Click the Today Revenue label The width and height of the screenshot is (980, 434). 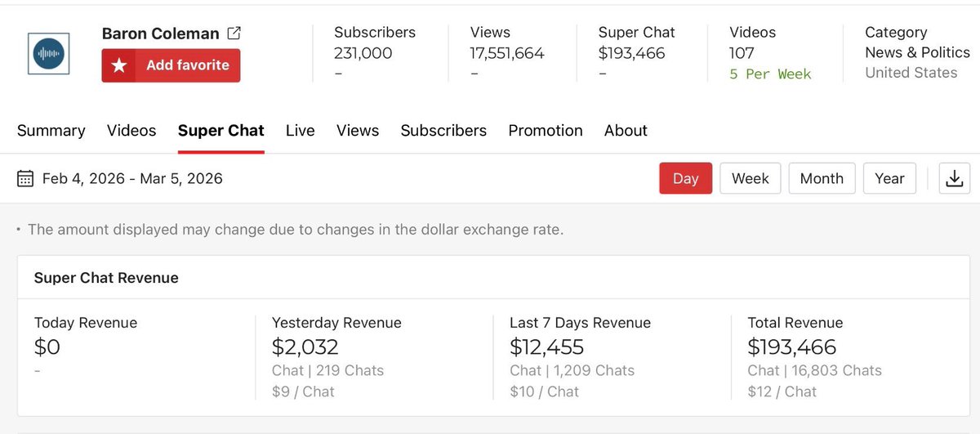pyautogui.click(x=86, y=323)
